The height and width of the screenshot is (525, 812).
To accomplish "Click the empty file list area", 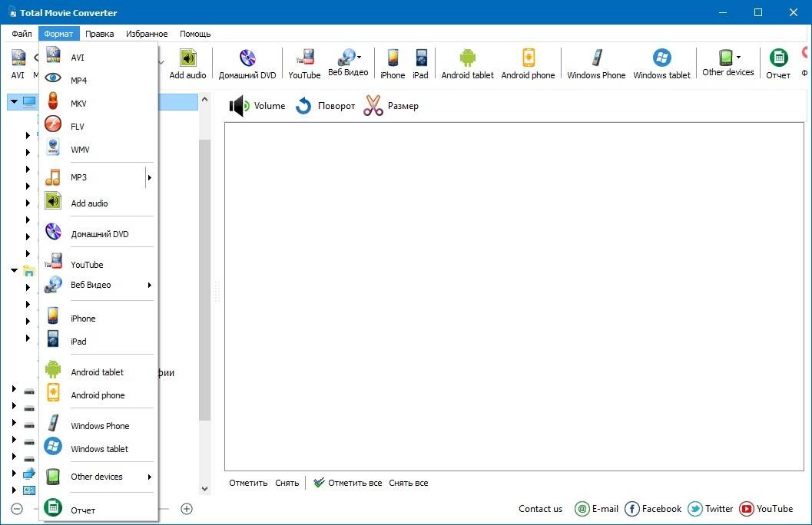I will tap(514, 296).
